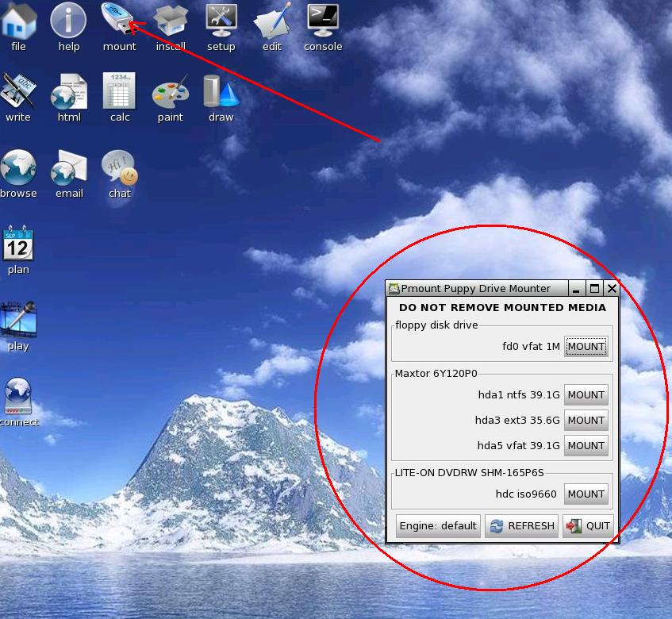The height and width of the screenshot is (619, 672).
Task: Quit the Pmount drive mounter
Action: coord(588,525)
